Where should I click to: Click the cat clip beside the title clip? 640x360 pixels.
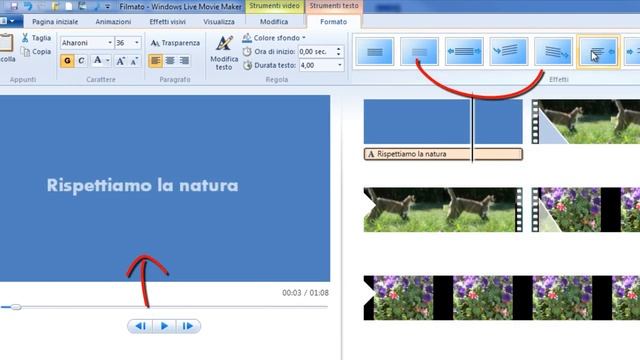coord(586,122)
